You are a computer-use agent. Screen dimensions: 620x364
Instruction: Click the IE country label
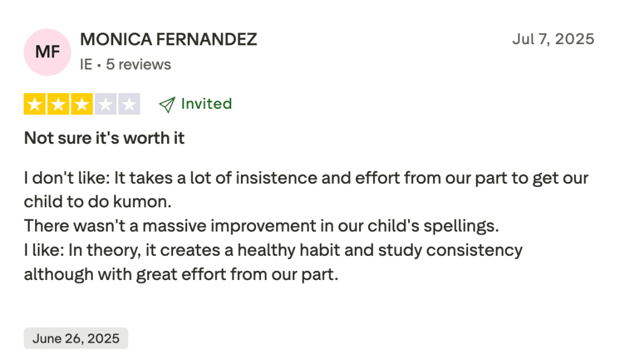point(86,63)
